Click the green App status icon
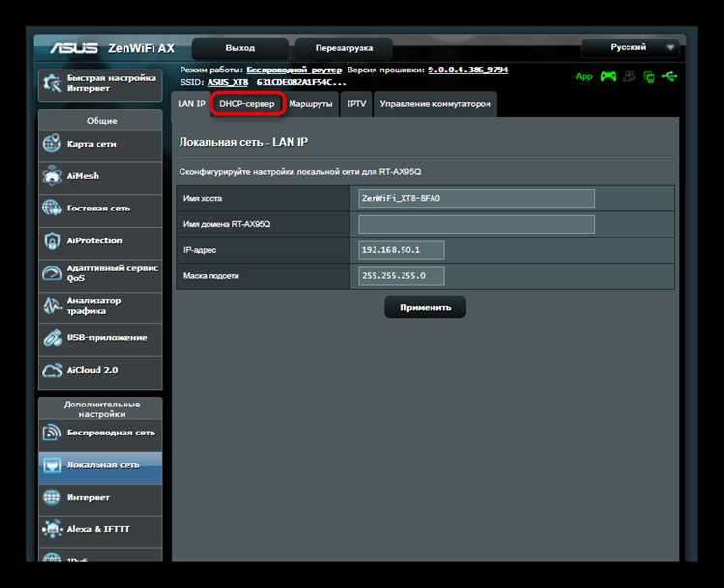The width and height of the screenshot is (724, 588). [x=584, y=76]
